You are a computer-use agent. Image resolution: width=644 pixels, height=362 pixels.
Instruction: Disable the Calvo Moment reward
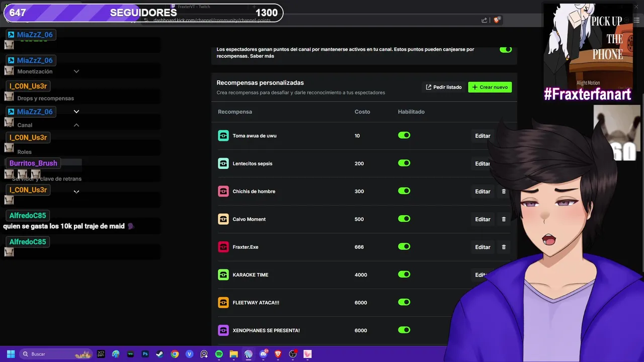point(404,219)
